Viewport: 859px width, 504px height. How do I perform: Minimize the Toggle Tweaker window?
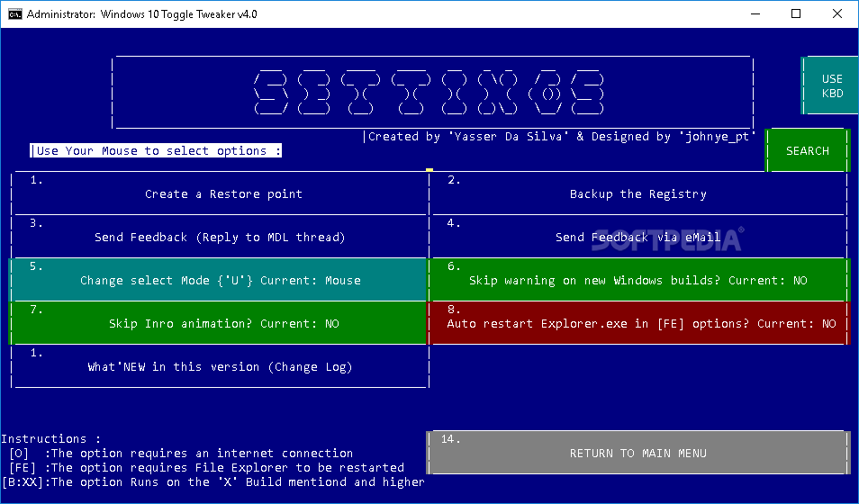[755, 13]
